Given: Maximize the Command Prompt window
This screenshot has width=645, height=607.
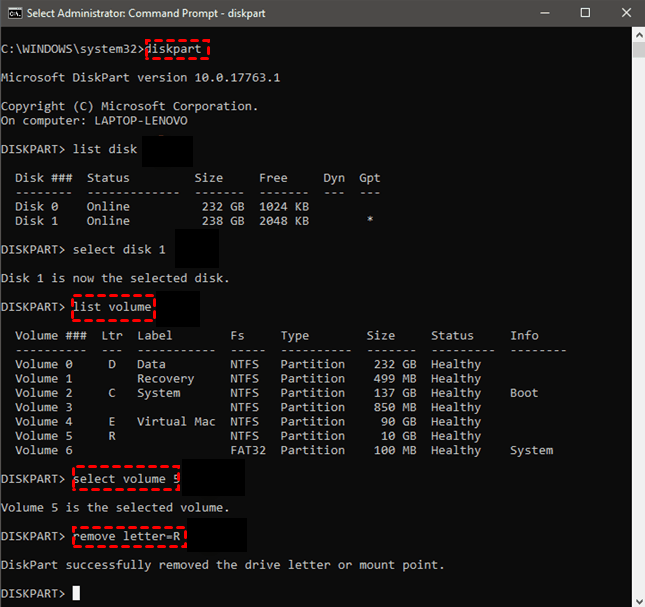Looking at the screenshot, I should click(585, 13).
